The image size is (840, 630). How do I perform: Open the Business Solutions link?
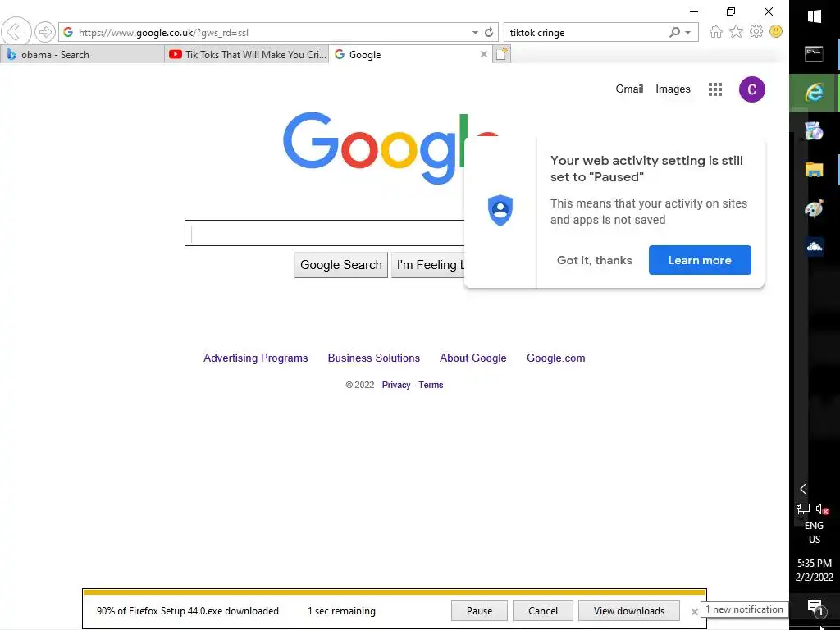pyautogui.click(x=373, y=358)
